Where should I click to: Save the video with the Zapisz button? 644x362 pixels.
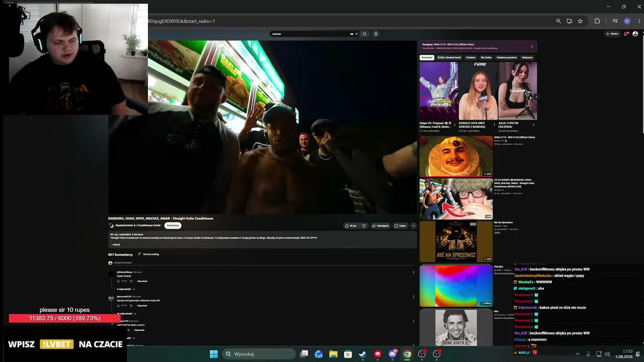(x=400, y=226)
